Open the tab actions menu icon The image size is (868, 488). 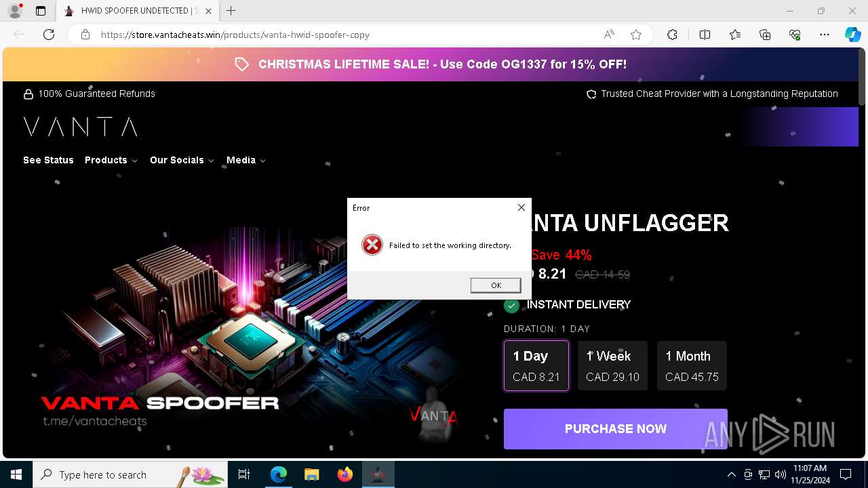41,11
